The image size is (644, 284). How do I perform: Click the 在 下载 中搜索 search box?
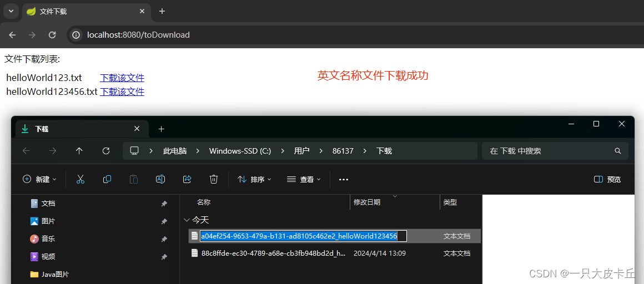point(555,151)
